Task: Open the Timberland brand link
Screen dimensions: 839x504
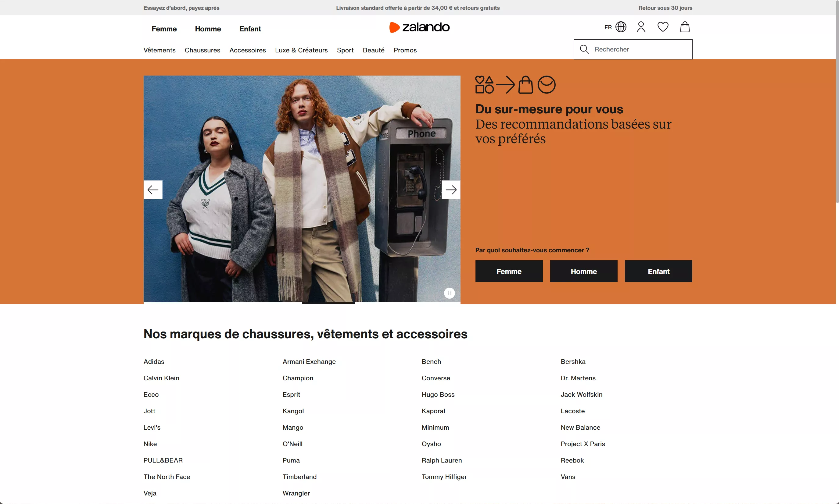Action: pyautogui.click(x=300, y=477)
